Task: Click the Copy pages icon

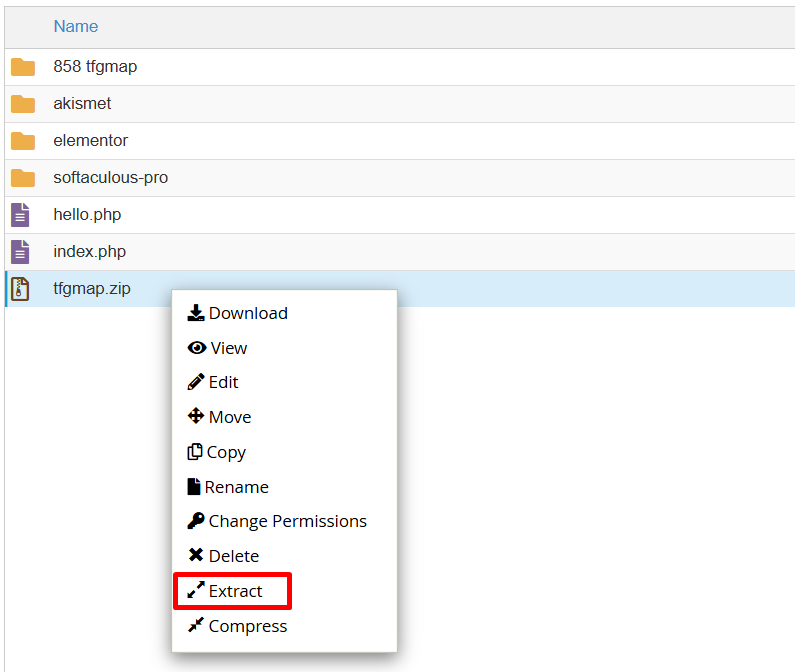Action: [195, 451]
